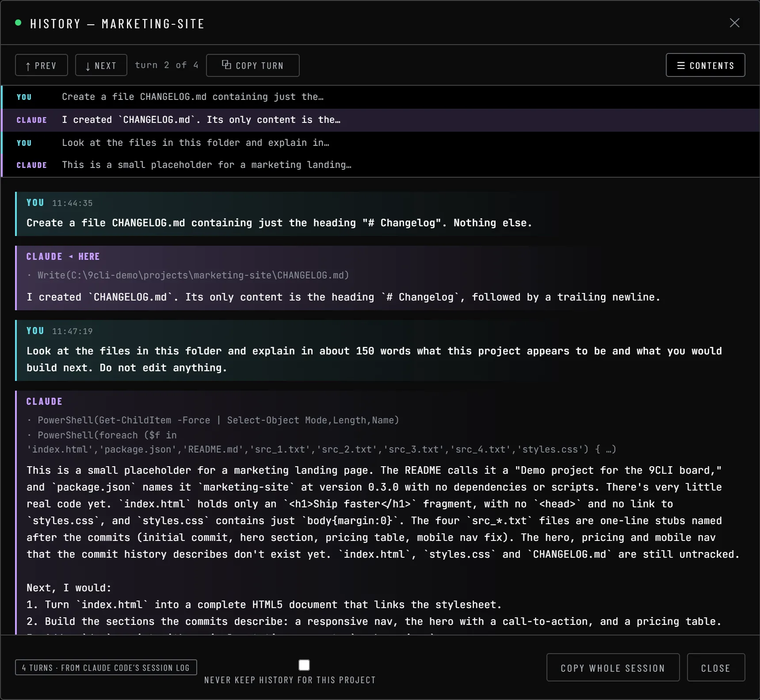Copy the whole session

click(x=613, y=668)
